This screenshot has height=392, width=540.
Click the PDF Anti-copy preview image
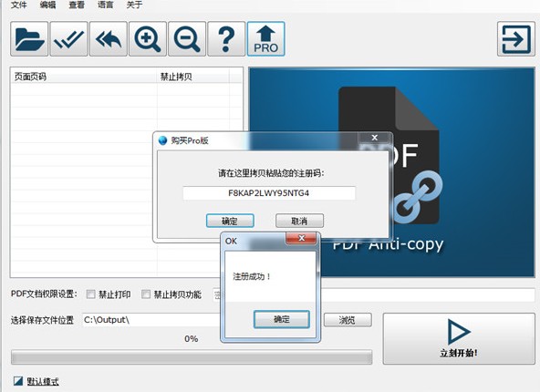pyautogui.click(x=391, y=172)
